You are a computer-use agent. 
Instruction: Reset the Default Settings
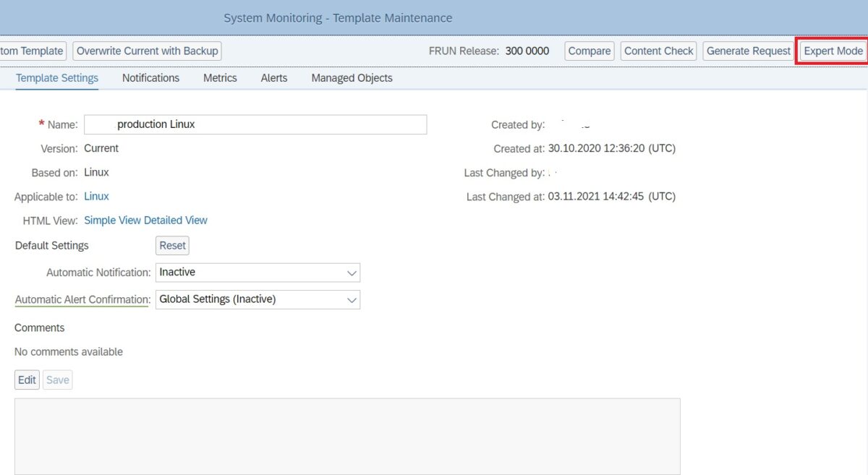pos(171,245)
